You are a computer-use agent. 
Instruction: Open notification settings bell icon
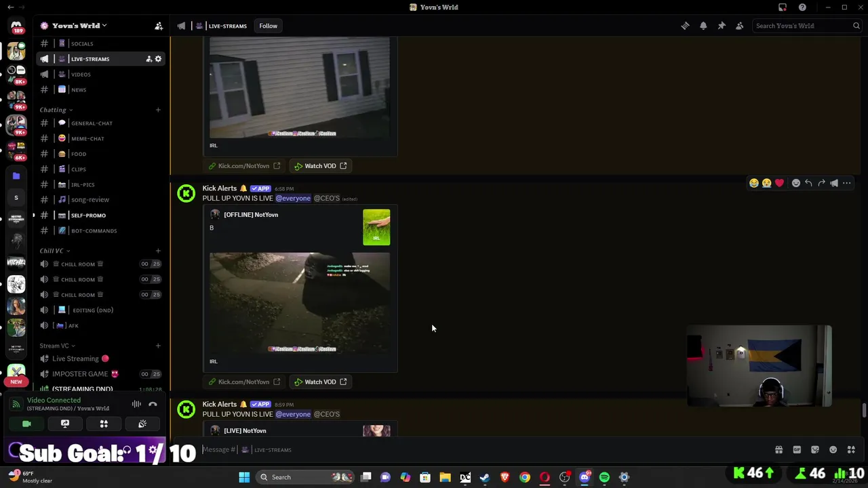click(703, 26)
